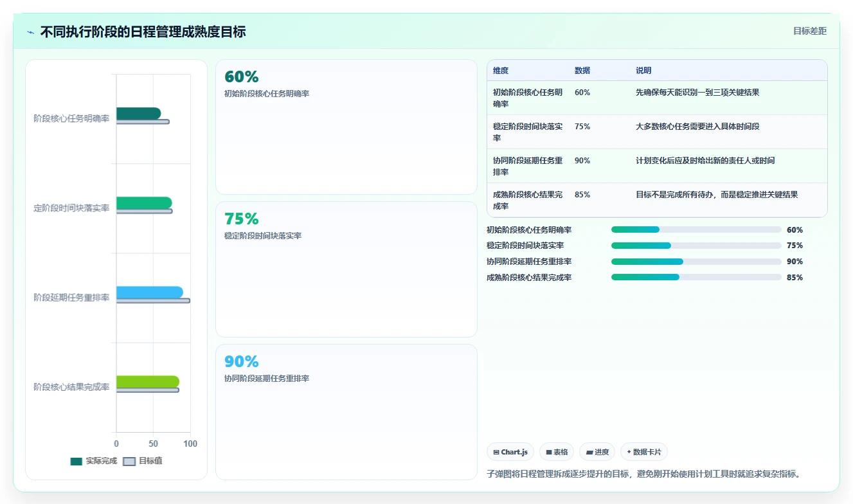Click the 进度 tag icon
The image size is (853, 504).
pyautogui.click(x=589, y=453)
